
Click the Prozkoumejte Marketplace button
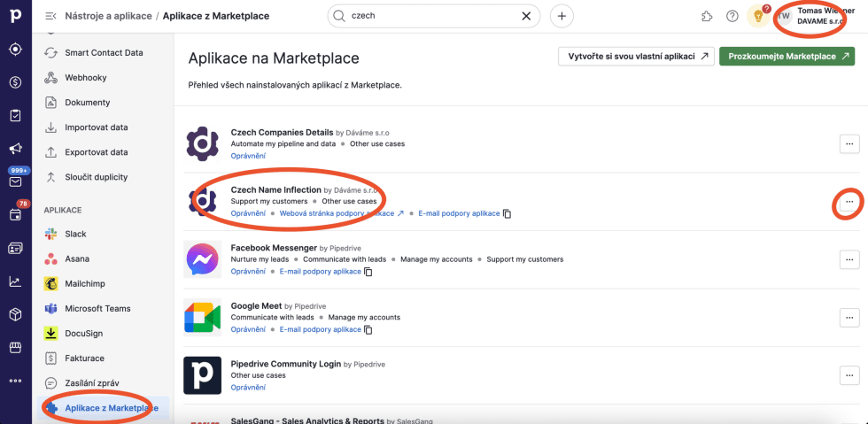[787, 57]
